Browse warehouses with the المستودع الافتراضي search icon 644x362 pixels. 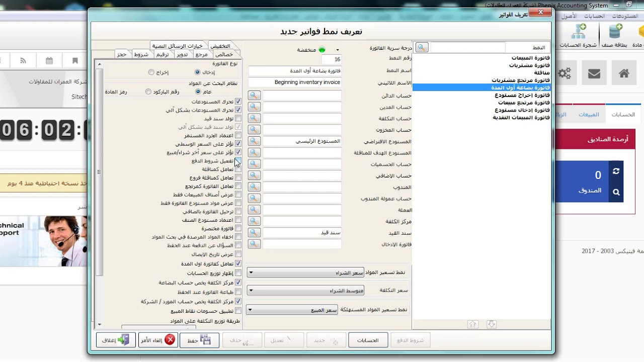pyautogui.click(x=254, y=141)
